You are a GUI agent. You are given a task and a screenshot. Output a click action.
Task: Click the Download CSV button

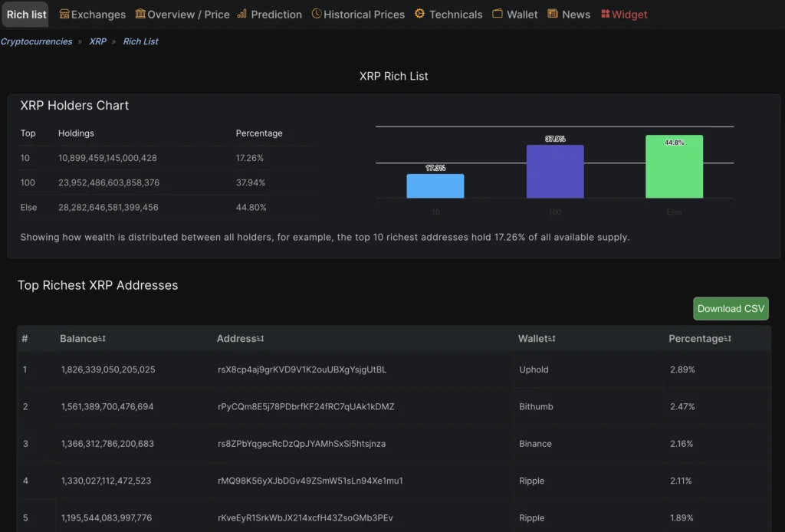point(731,308)
